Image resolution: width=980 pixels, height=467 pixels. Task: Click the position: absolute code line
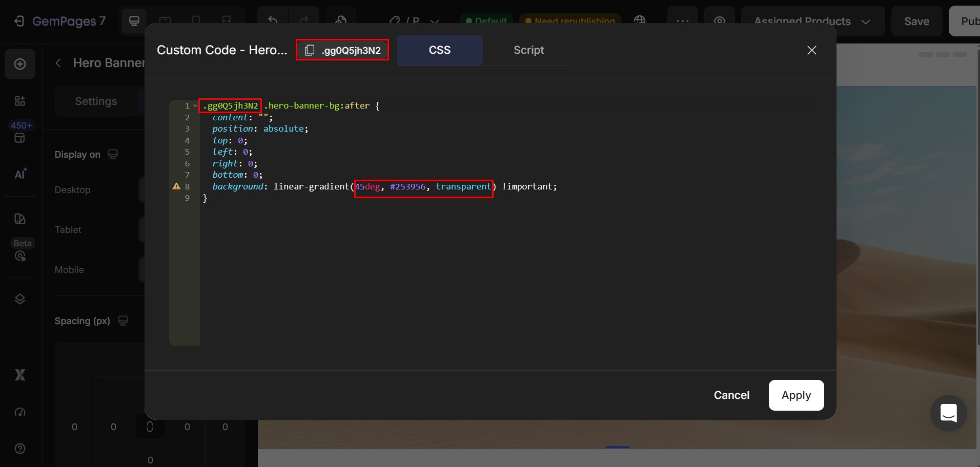(260, 129)
